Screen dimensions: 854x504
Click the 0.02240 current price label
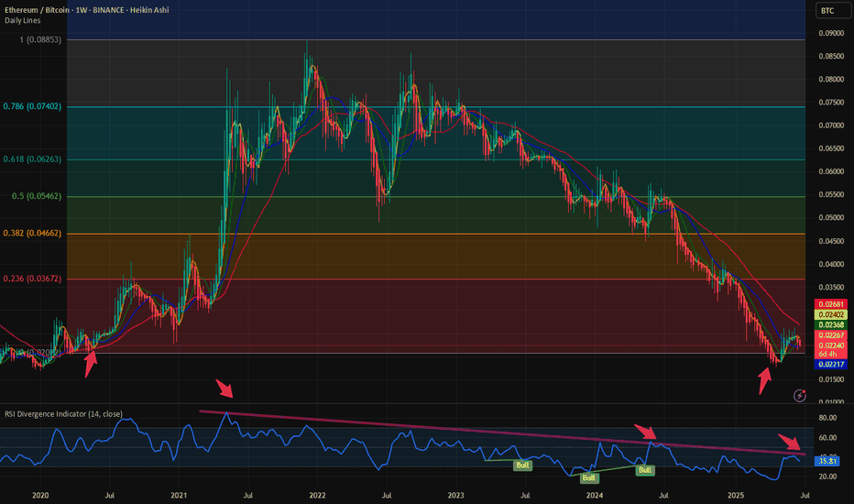830,345
